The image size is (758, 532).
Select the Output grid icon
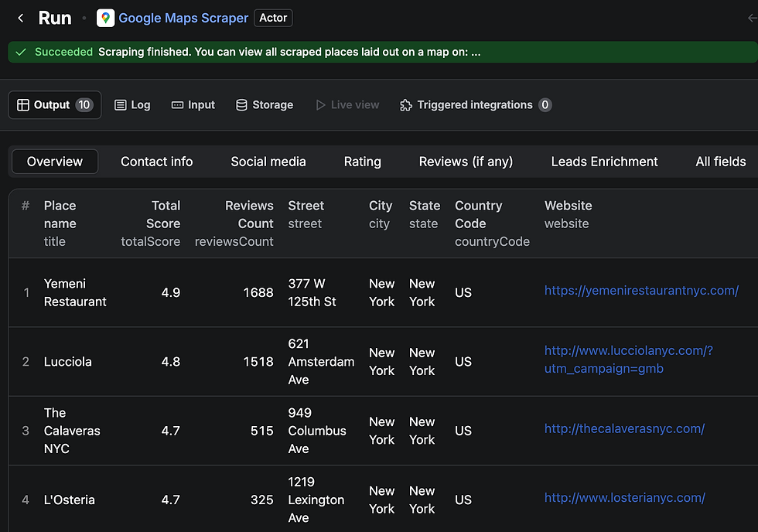pyautogui.click(x=23, y=104)
